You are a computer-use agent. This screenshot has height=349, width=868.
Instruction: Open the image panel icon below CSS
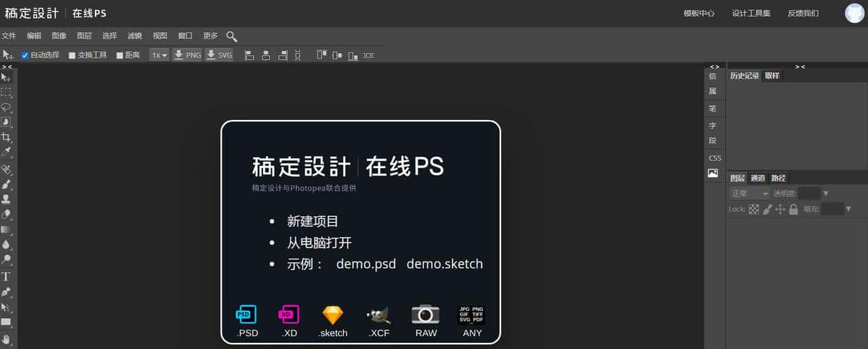(x=713, y=173)
